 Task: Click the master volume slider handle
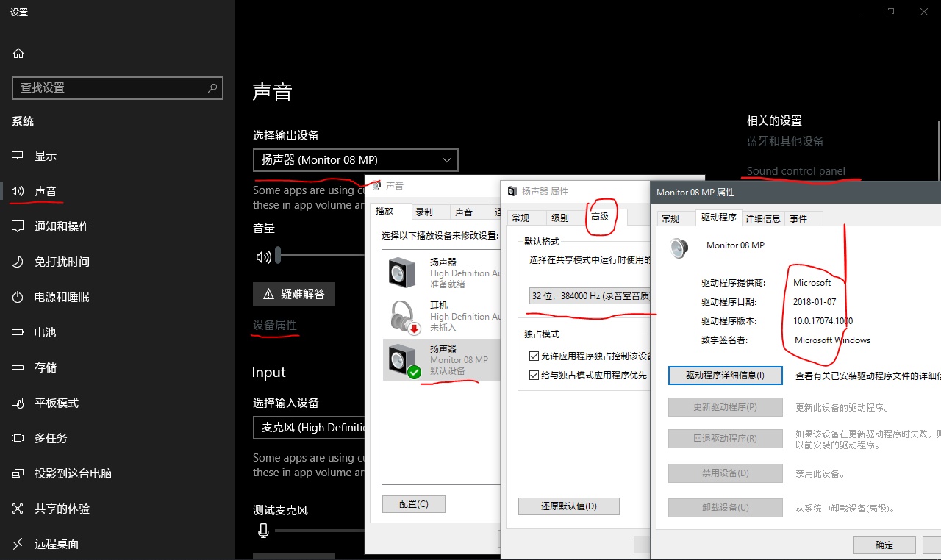click(278, 256)
